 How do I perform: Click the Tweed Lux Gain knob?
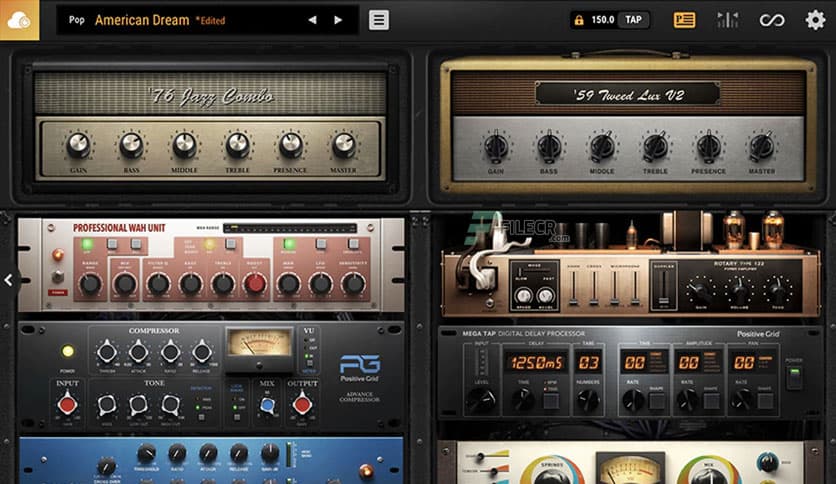tap(496, 146)
